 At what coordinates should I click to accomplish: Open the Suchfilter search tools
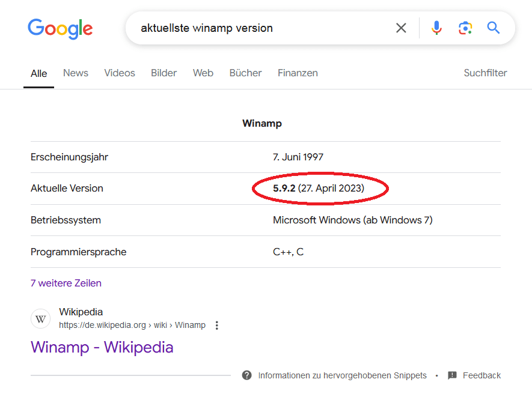(485, 73)
